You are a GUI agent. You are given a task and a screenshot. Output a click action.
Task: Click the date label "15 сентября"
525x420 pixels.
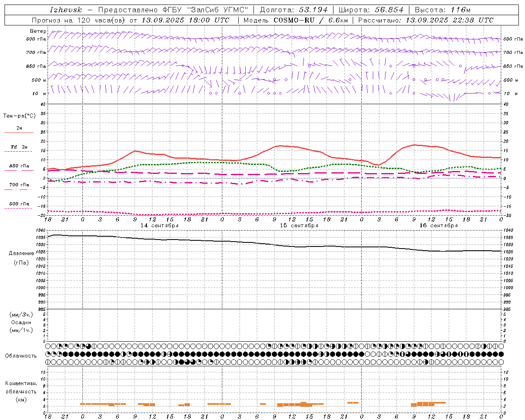click(x=299, y=226)
